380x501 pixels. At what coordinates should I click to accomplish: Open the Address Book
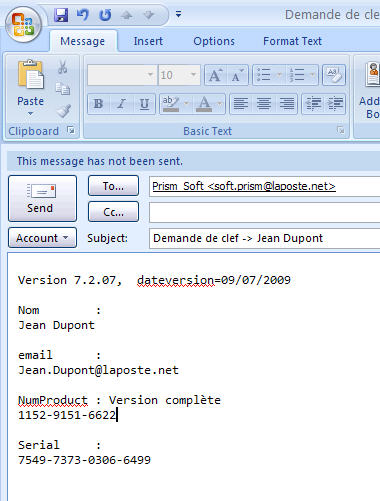click(369, 90)
